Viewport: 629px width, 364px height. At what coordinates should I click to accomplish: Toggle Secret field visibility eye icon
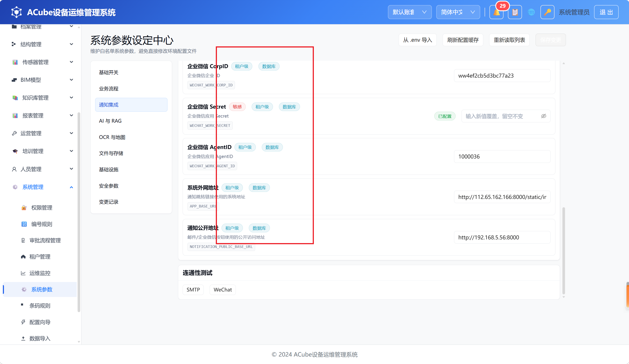click(543, 116)
